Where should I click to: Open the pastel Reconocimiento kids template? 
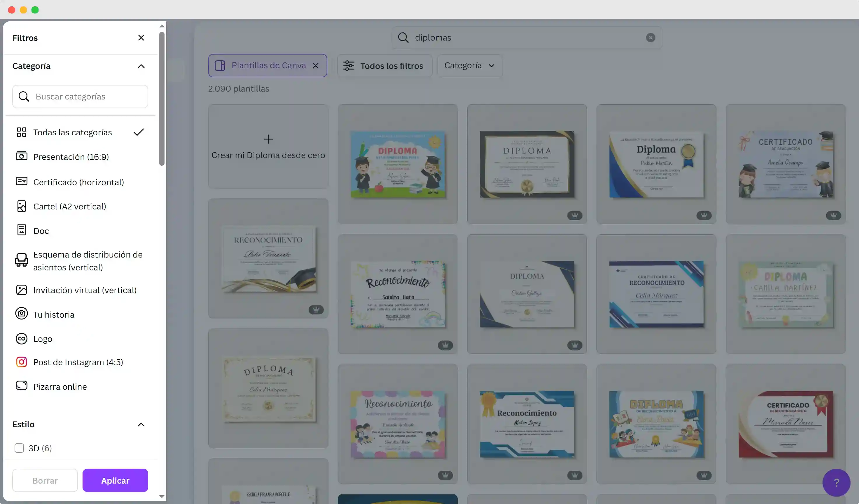click(398, 424)
